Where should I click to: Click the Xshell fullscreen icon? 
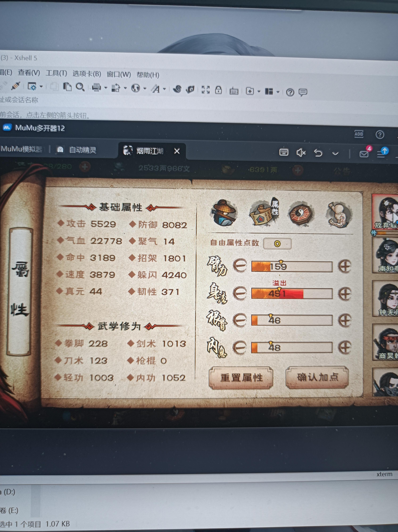click(205, 90)
